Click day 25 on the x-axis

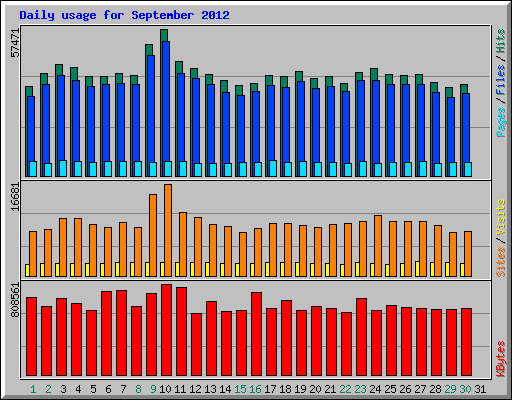click(390, 389)
